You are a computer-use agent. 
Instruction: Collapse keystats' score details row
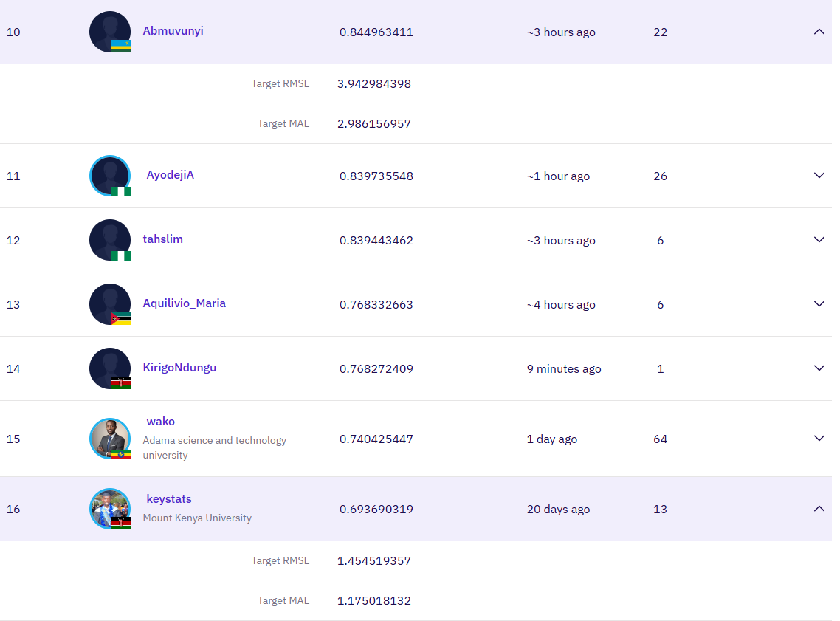pos(819,509)
